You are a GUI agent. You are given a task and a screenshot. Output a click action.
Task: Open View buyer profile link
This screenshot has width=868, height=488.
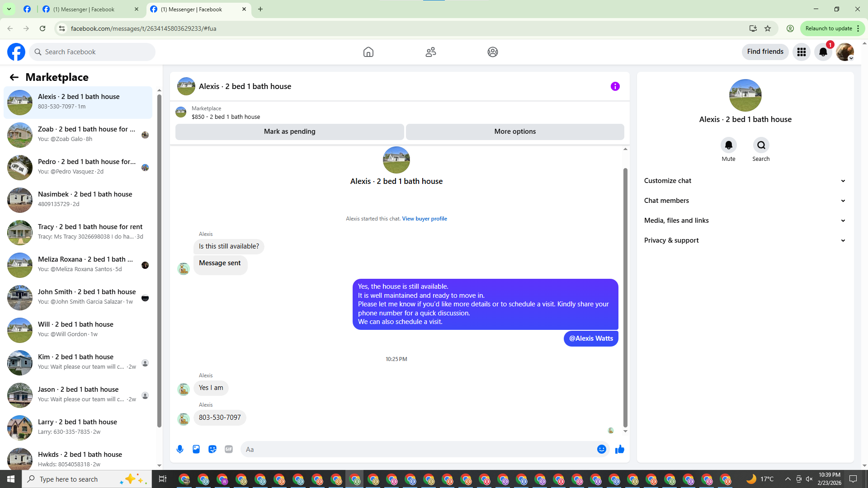coord(424,219)
